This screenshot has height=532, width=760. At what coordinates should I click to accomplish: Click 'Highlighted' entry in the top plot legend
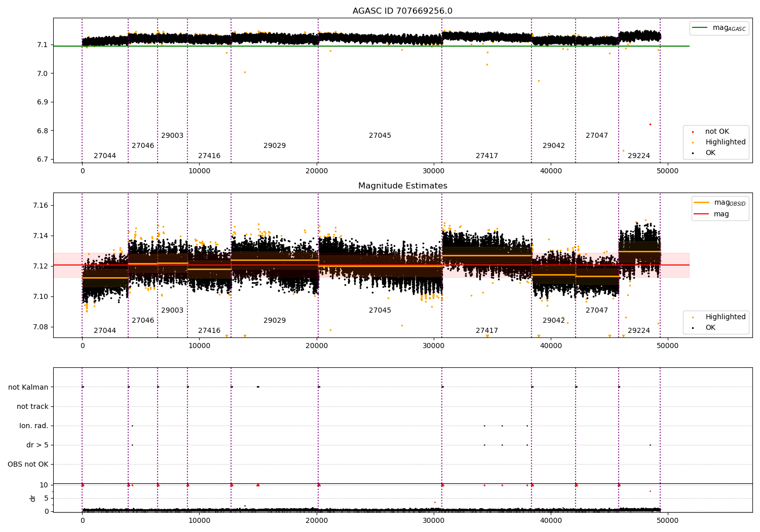pyautogui.click(x=725, y=142)
